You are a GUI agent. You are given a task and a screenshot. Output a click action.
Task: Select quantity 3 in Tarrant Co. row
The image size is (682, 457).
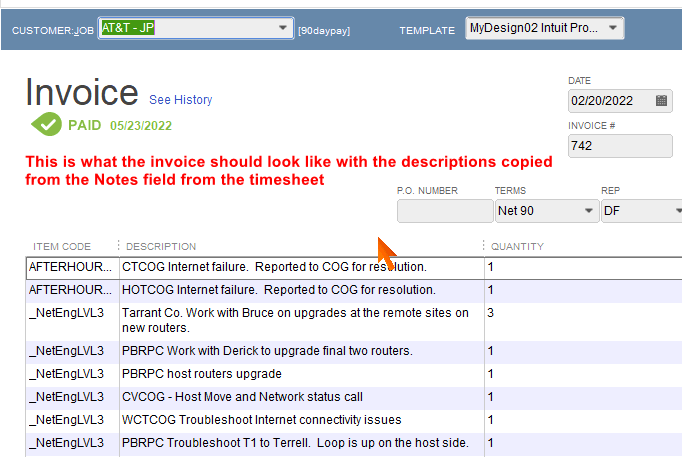pos(583,320)
